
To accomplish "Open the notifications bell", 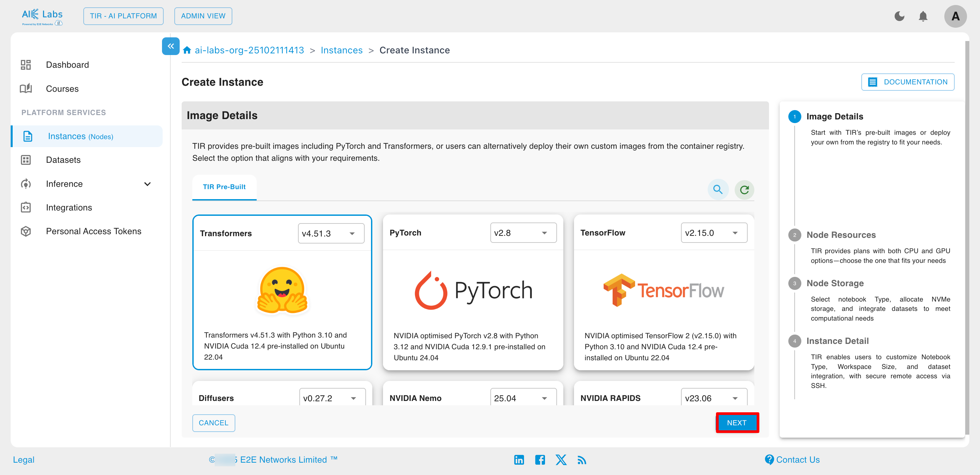I will [923, 16].
